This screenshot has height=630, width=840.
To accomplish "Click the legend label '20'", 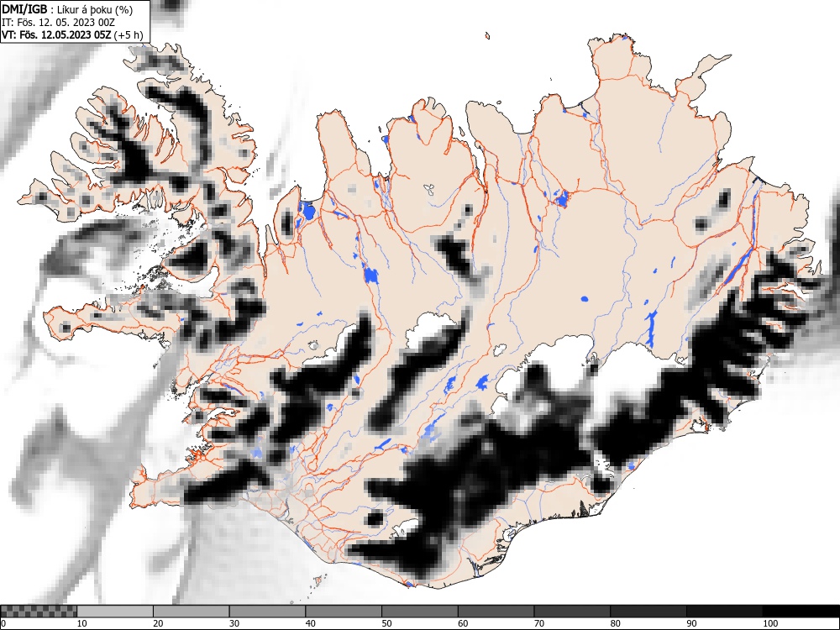I will 158,623.
